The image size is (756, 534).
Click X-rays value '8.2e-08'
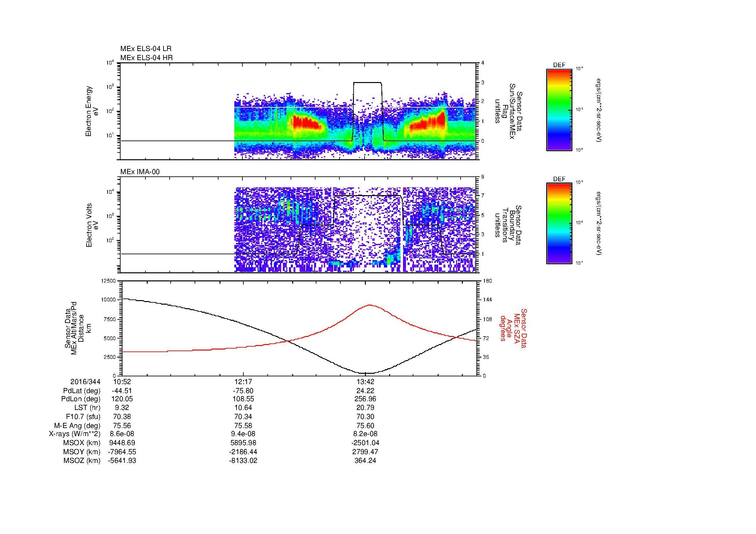point(365,434)
